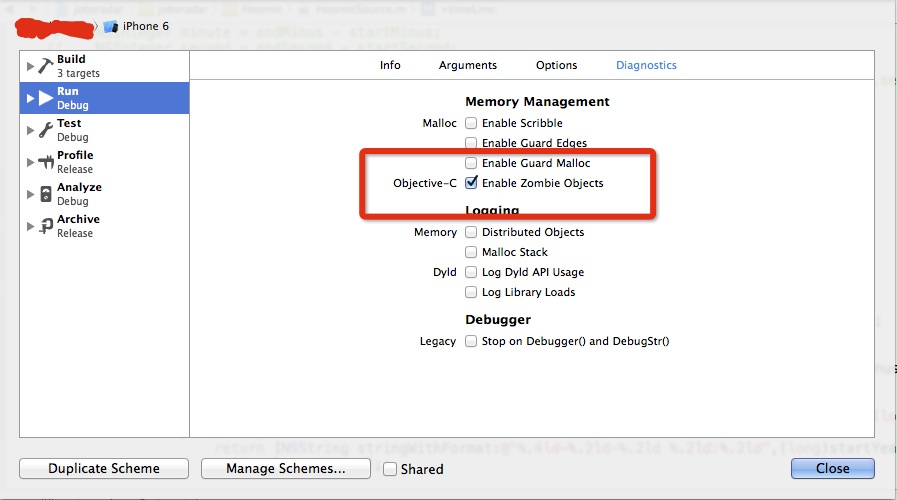Screen dimensions: 897x500
Task: Switch to the Options tab
Action: coord(557,65)
